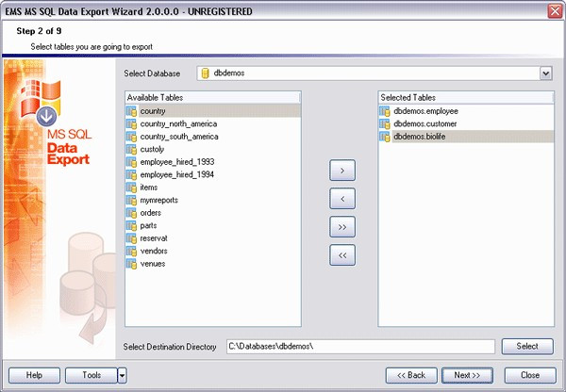Select the mymreports table name
This screenshot has width=566, height=392.
tap(159, 200)
